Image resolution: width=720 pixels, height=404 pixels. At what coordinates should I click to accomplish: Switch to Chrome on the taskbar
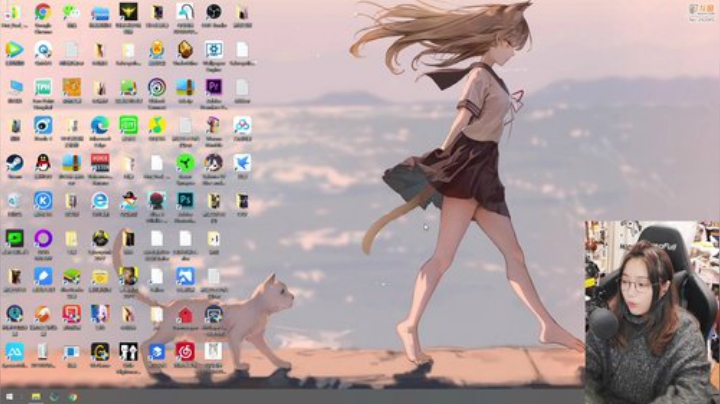(x=73, y=397)
